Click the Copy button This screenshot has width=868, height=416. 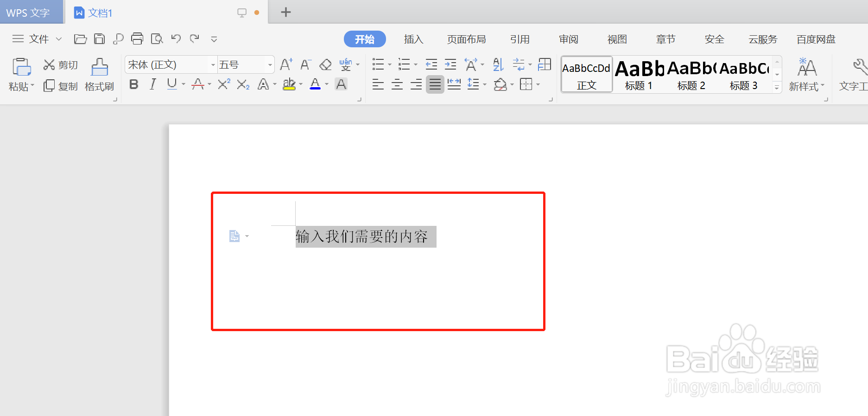pos(60,86)
